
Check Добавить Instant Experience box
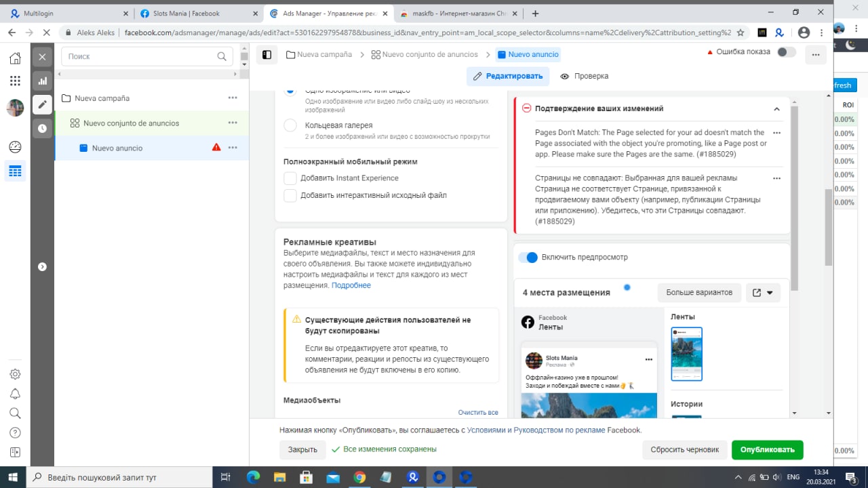point(290,178)
